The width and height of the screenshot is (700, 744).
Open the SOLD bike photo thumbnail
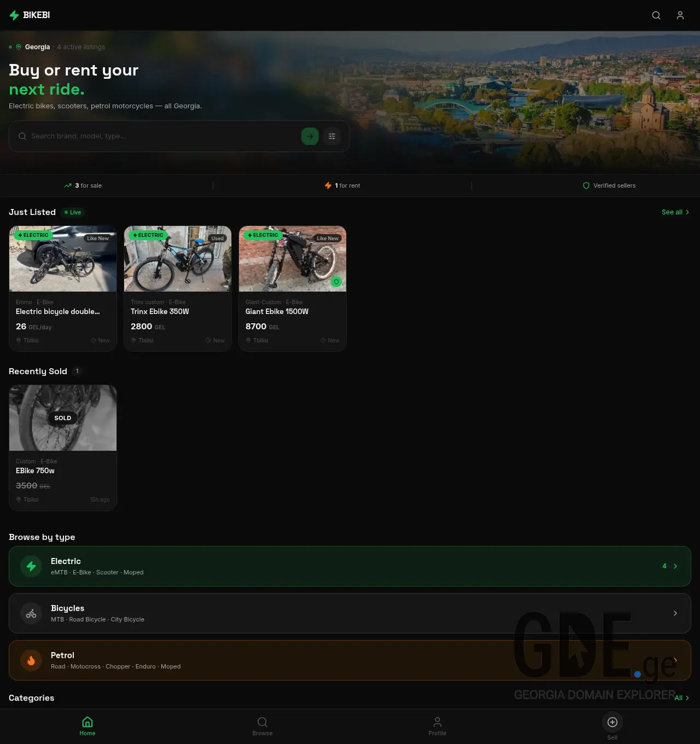[63, 418]
